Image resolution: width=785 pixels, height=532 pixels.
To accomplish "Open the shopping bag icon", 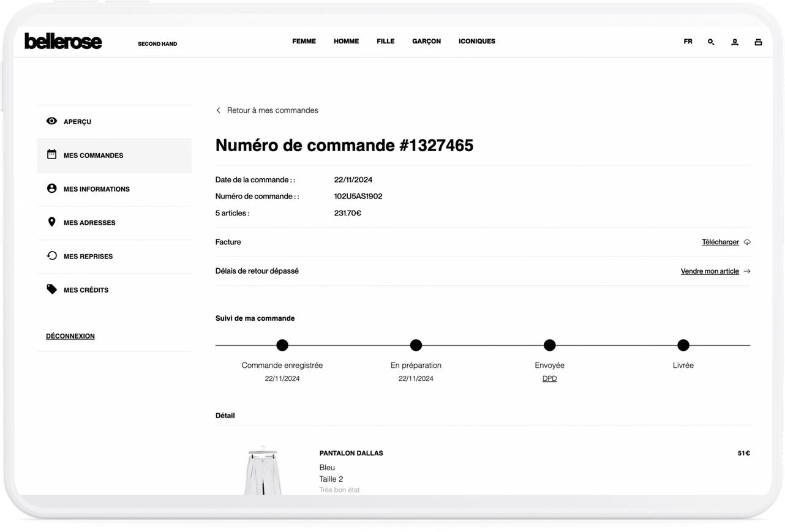I will pyautogui.click(x=758, y=42).
